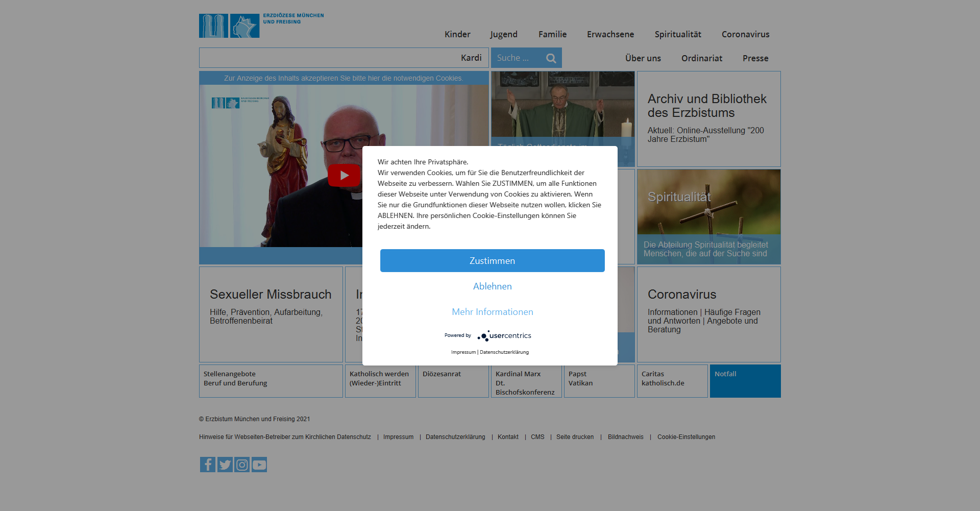
Task: Click the Kardi ticker bar
Action: (x=344, y=58)
